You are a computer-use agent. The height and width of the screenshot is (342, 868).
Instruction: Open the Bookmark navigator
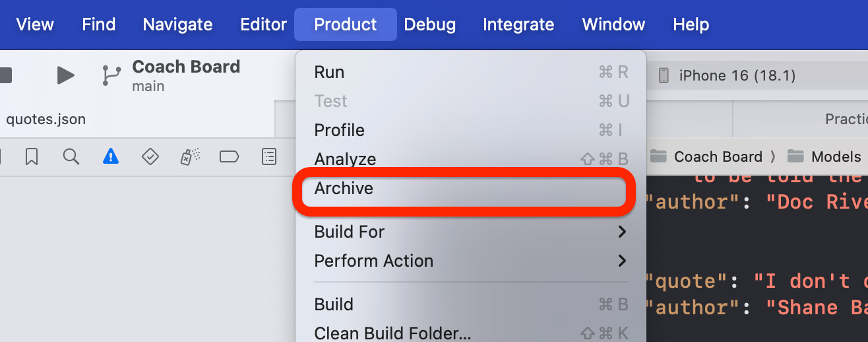[32, 156]
